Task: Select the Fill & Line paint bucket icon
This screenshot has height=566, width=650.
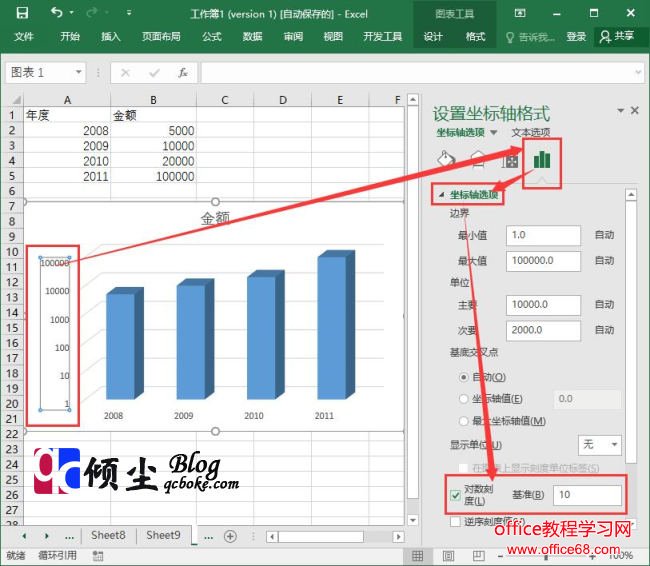Action: [x=446, y=160]
